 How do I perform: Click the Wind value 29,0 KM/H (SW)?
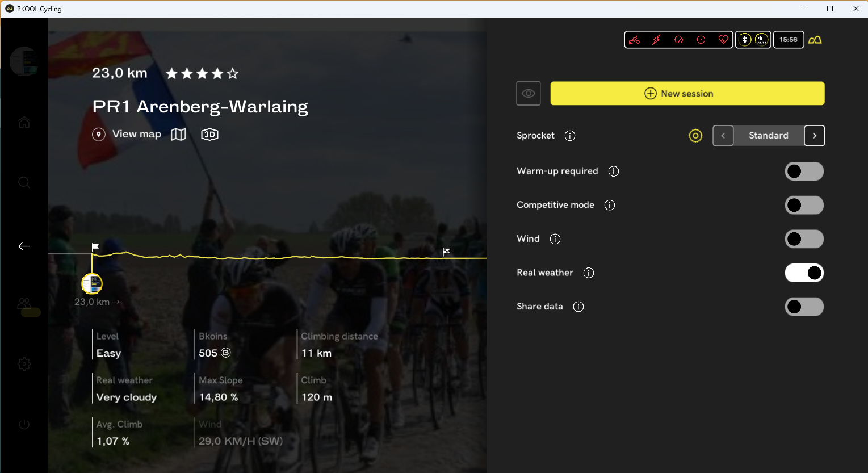(x=241, y=441)
